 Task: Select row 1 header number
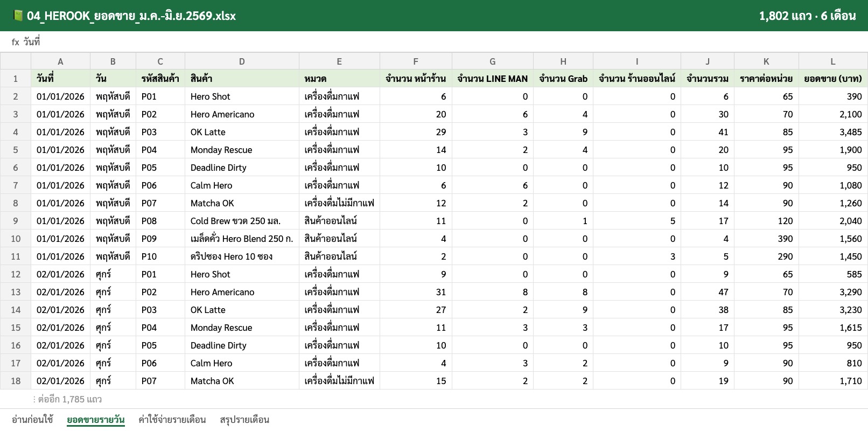(16, 79)
